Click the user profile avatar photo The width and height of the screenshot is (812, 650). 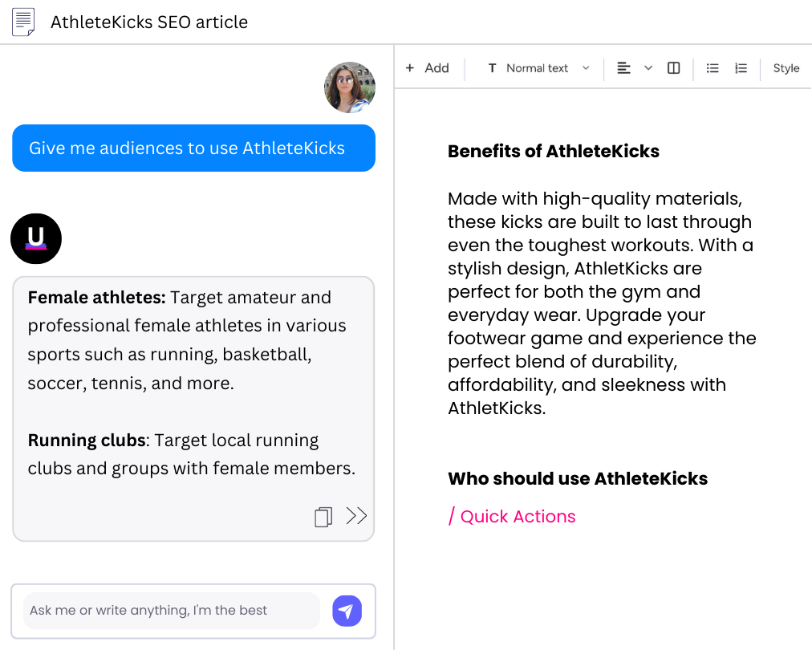(350, 87)
